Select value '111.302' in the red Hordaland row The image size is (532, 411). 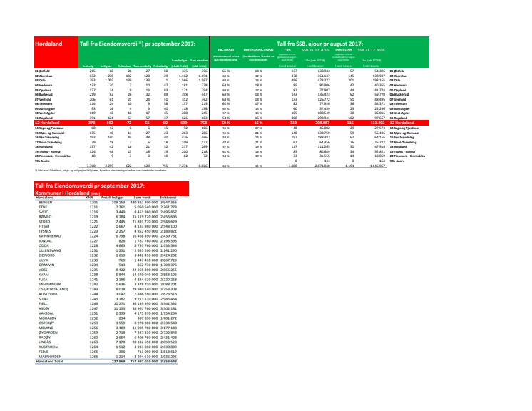tap(377, 123)
